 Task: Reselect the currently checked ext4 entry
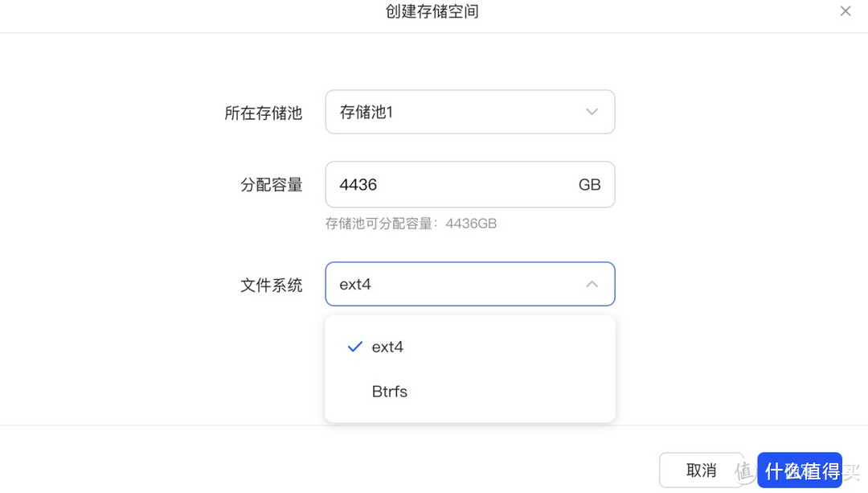(387, 347)
